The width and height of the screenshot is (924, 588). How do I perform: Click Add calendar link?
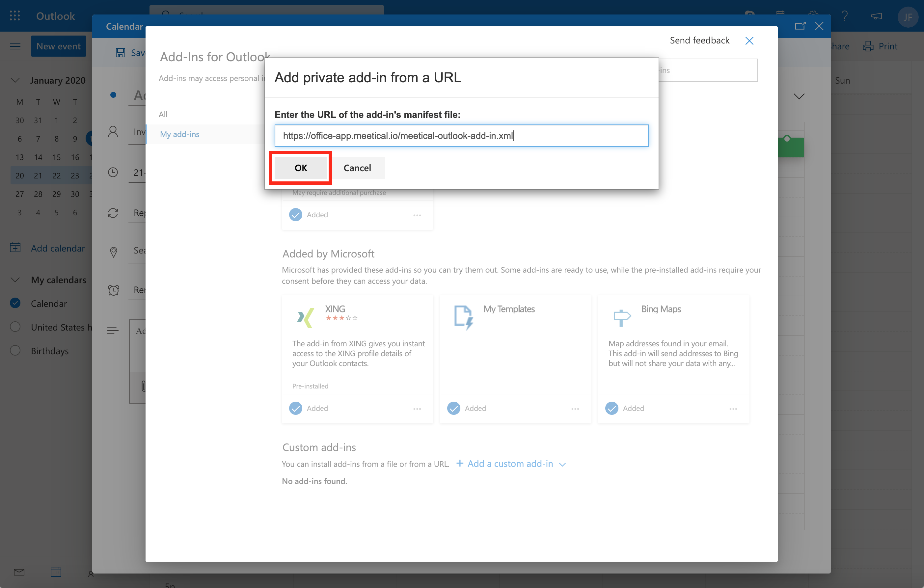pos(58,248)
